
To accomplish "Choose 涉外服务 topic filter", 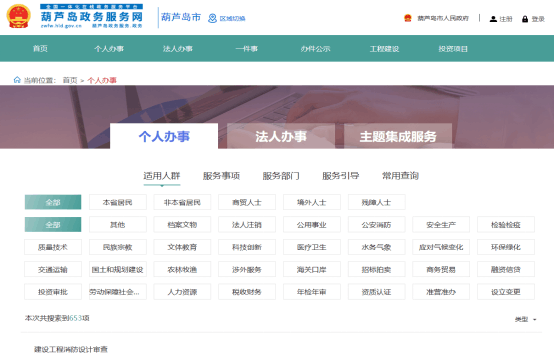I will [x=247, y=269].
